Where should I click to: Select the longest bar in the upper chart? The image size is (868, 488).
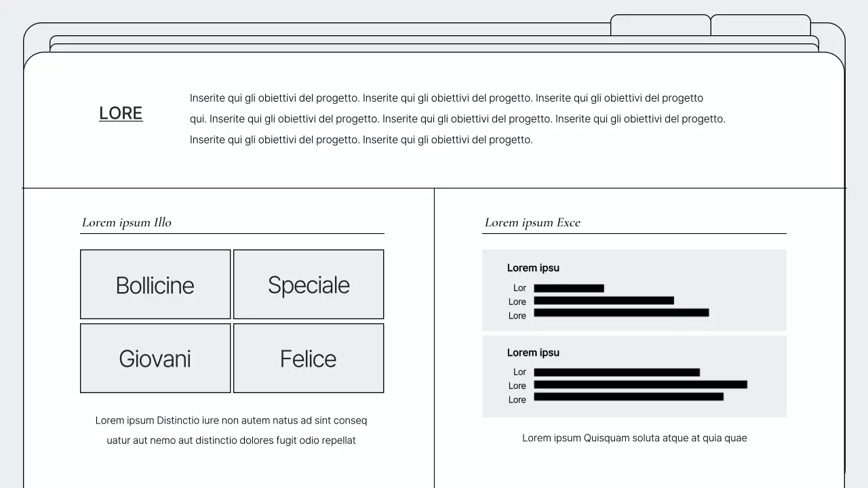621,312
